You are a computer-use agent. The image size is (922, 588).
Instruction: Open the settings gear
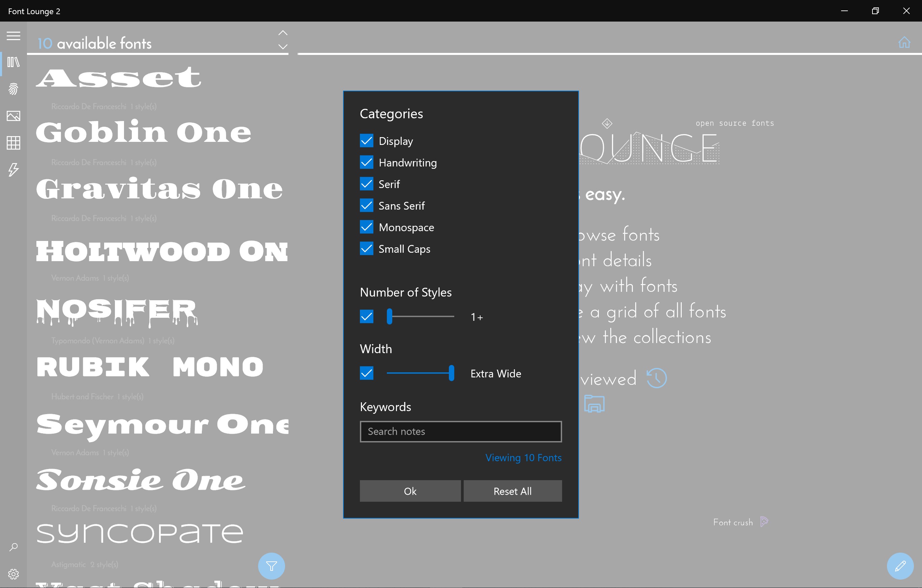13,574
